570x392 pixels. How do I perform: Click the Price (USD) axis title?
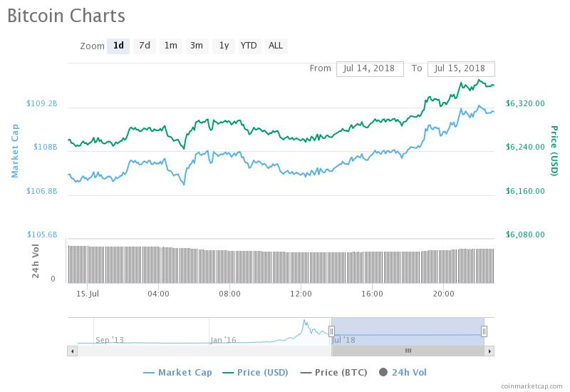pos(554,150)
